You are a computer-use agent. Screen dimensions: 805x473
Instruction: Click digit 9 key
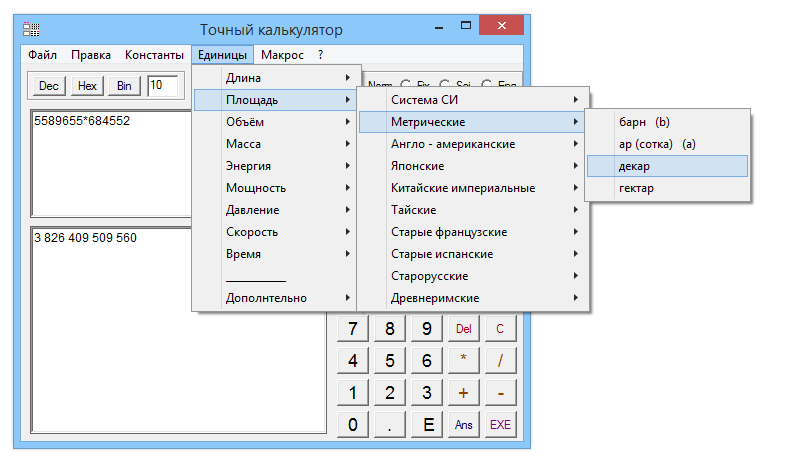pyautogui.click(x=427, y=329)
